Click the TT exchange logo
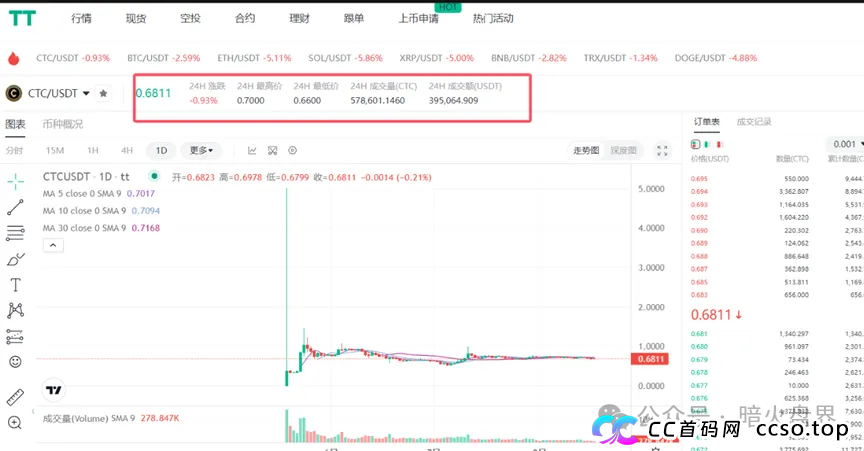The height and width of the screenshot is (451, 864). [x=22, y=18]
